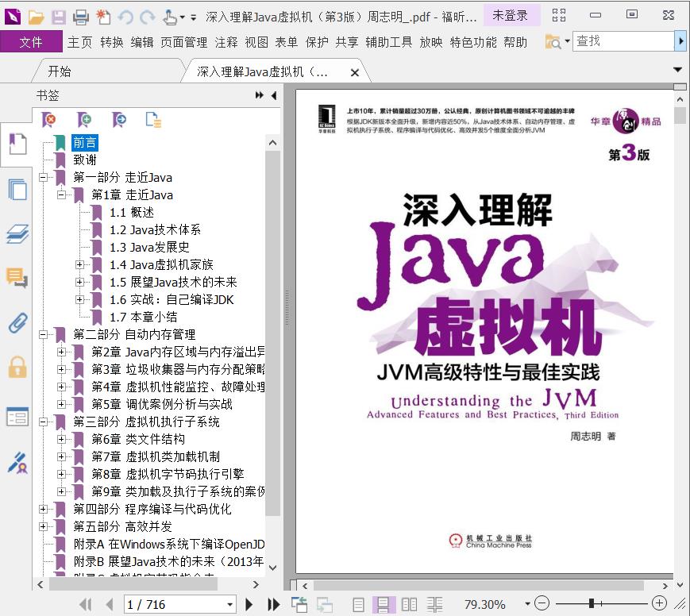
Task: Click the Undo arrow icon
Action: pyautogui.click(x=126, y=17)
